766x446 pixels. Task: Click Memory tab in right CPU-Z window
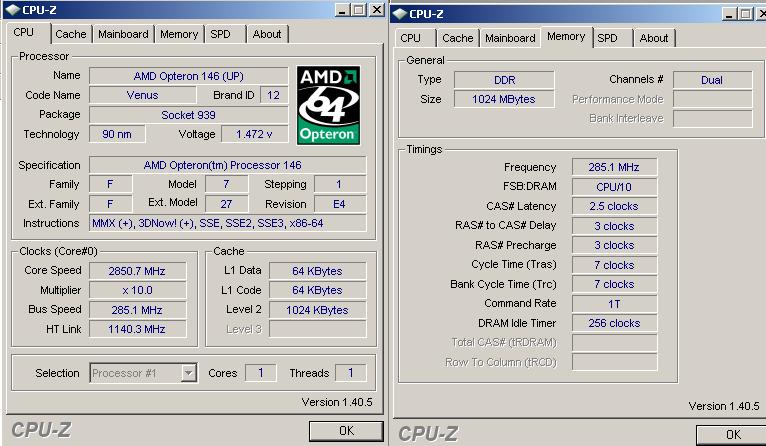[x=566, y=36]
